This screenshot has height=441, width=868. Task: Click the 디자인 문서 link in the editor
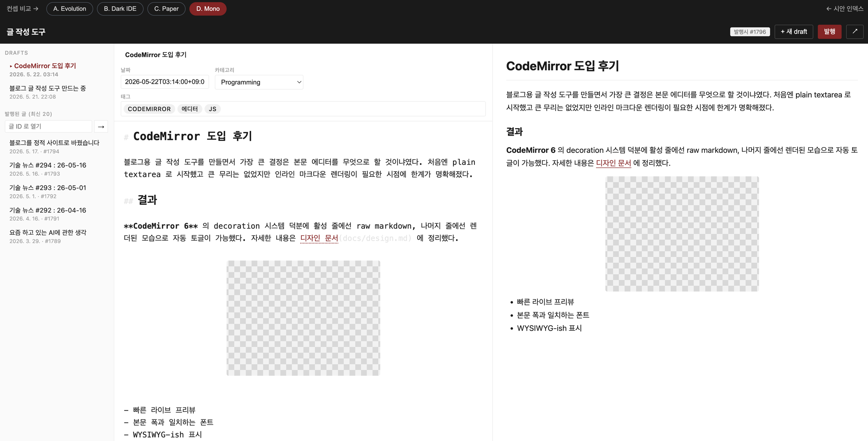pos(319,238)
